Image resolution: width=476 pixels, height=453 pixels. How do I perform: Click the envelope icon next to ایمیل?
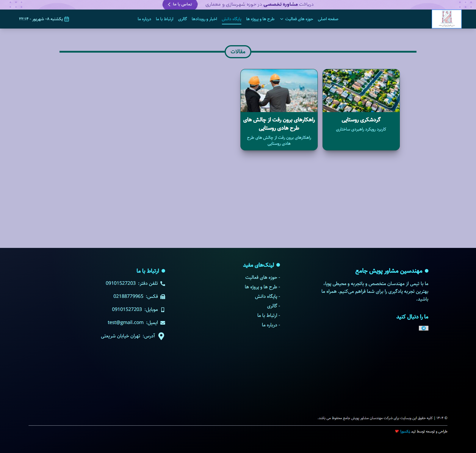(163, 323)
